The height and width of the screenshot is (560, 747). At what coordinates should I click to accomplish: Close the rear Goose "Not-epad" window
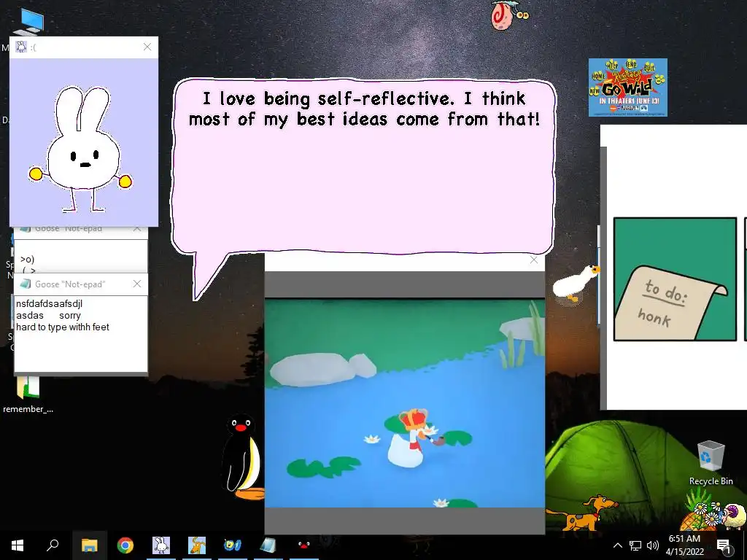pyautogui.click(x=137, y=229)
